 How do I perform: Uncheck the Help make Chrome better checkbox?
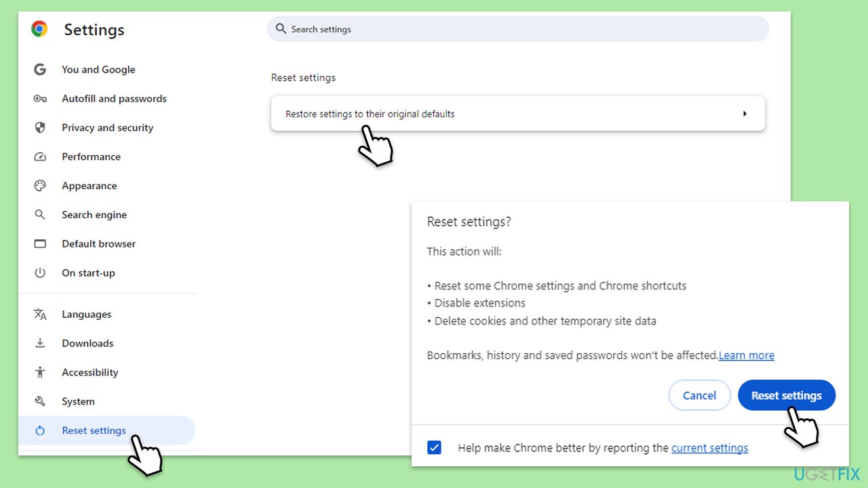[x=434, y=447]
